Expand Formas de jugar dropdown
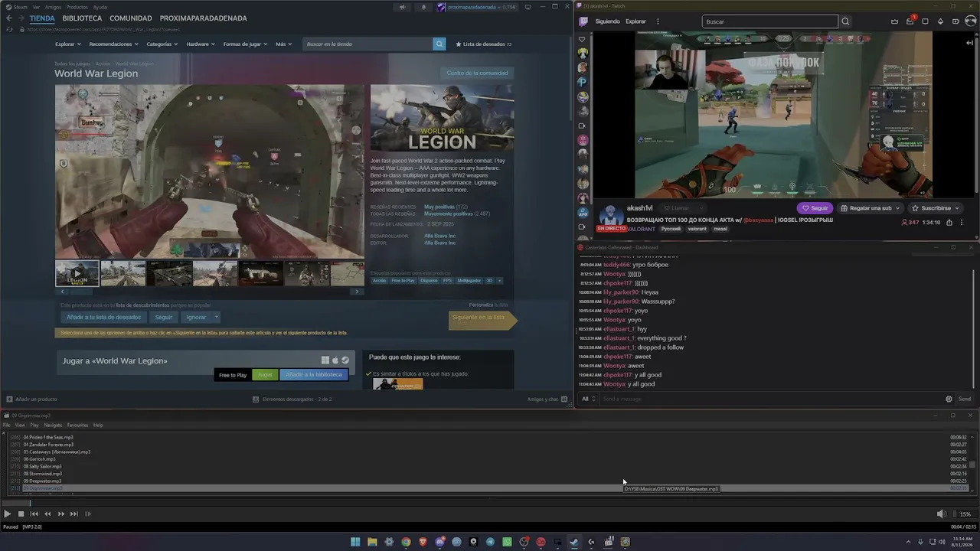This screenshot has height=551, width=980. 246,44
